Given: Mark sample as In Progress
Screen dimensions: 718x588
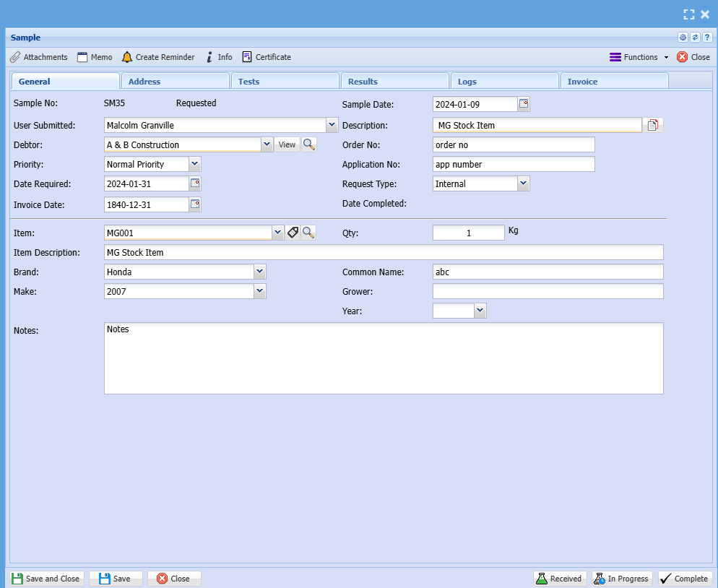Looking at the screenshot, I should pos(622,579).
